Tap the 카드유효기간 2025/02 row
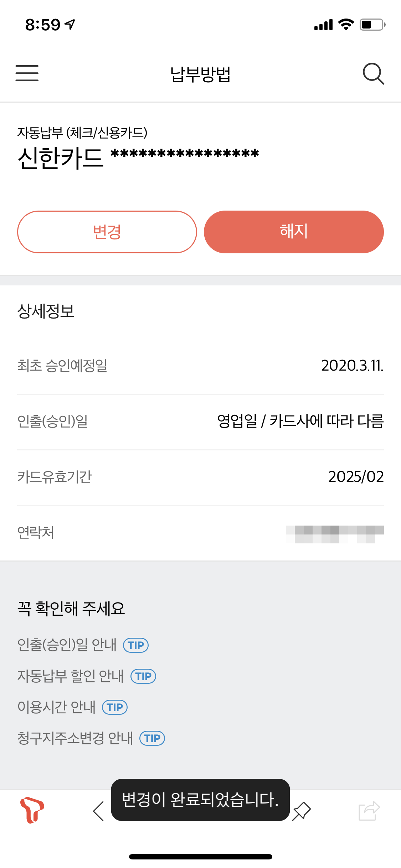401x868 pixels. tap(200, 477)
